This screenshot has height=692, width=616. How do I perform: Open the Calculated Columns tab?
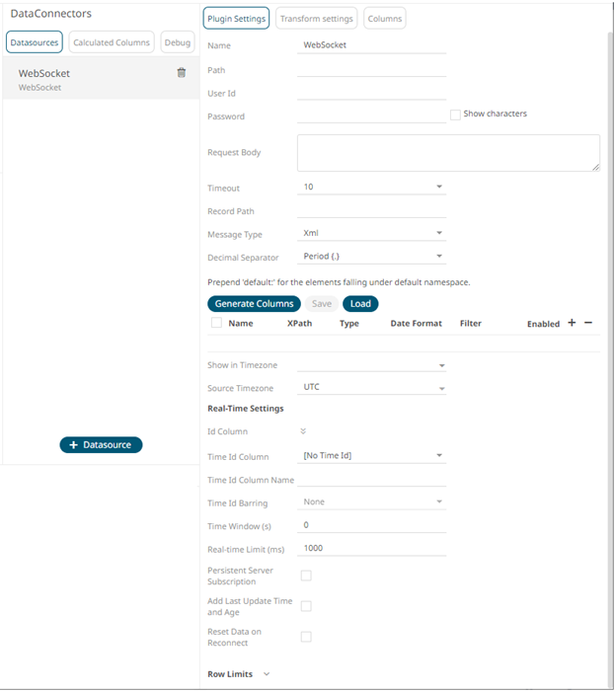pos(112,41)
